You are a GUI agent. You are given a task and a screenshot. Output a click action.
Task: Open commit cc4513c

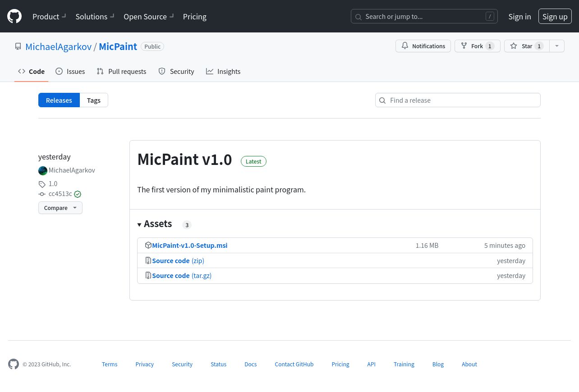(x=60, y=194)
